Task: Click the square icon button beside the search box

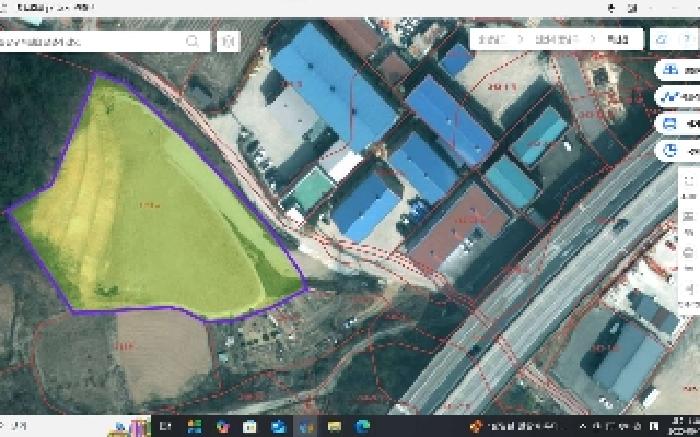Action: [x=228, y=41]
